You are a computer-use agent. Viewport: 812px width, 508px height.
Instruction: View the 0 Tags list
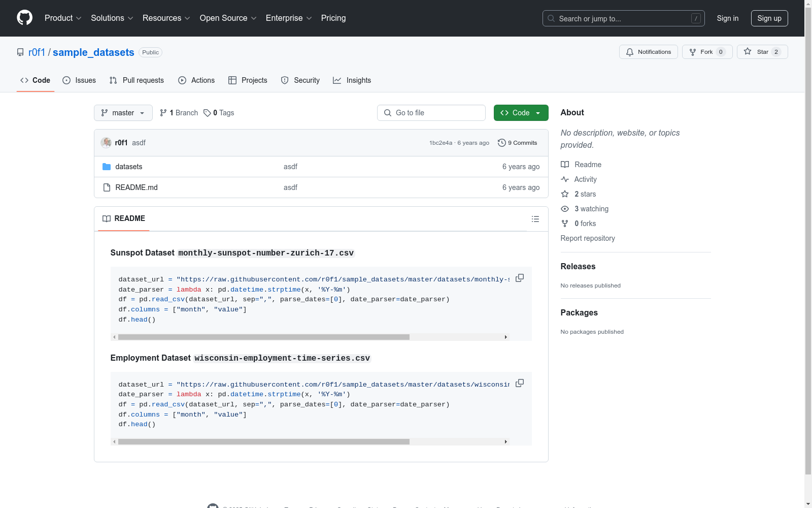click(219, 113)
